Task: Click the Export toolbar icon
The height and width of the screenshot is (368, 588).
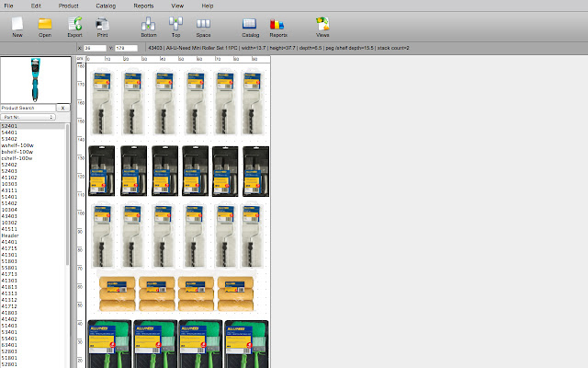Action: (x=74, y=27)
